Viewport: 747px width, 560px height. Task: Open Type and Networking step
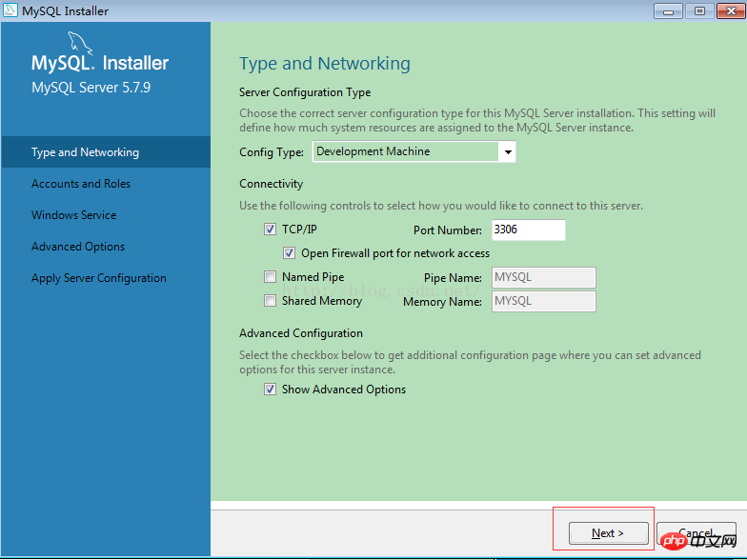point(106,152)
